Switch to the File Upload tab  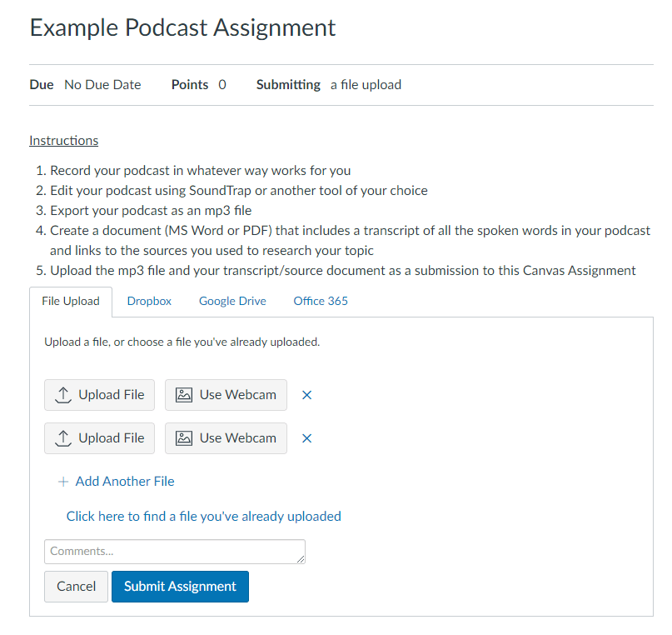tap(70, 301)
